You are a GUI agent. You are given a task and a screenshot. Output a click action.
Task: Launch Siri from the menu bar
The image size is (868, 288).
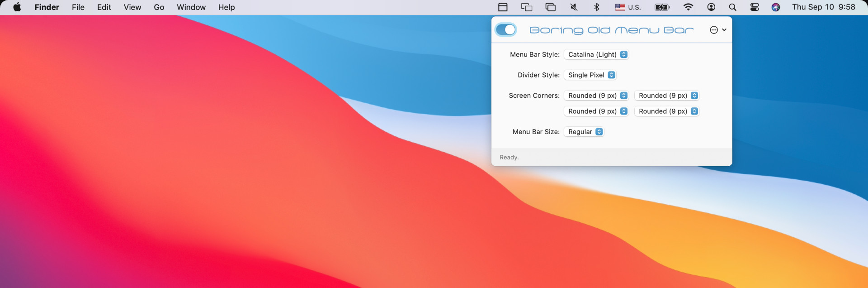tap(776, 7)
